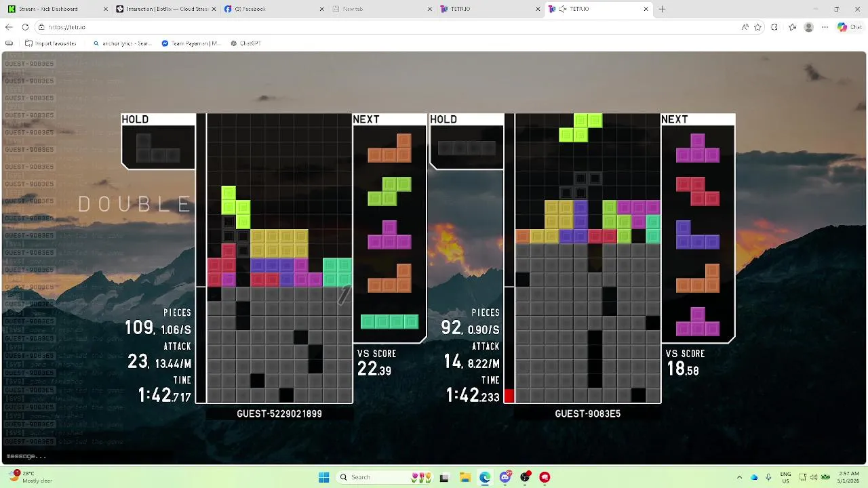Click held piece in left HOLD box
Screen dimensions: 868x488
point(158,148)
